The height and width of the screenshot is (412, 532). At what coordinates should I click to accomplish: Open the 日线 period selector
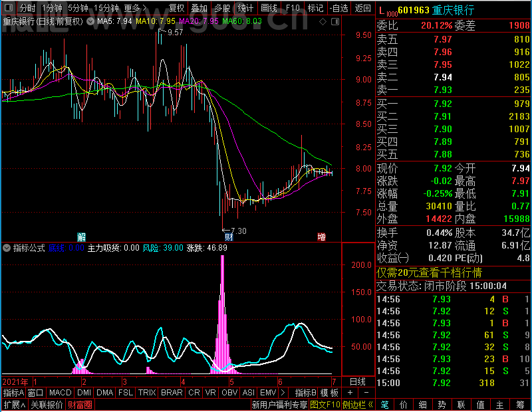click(x=358, y=382)
